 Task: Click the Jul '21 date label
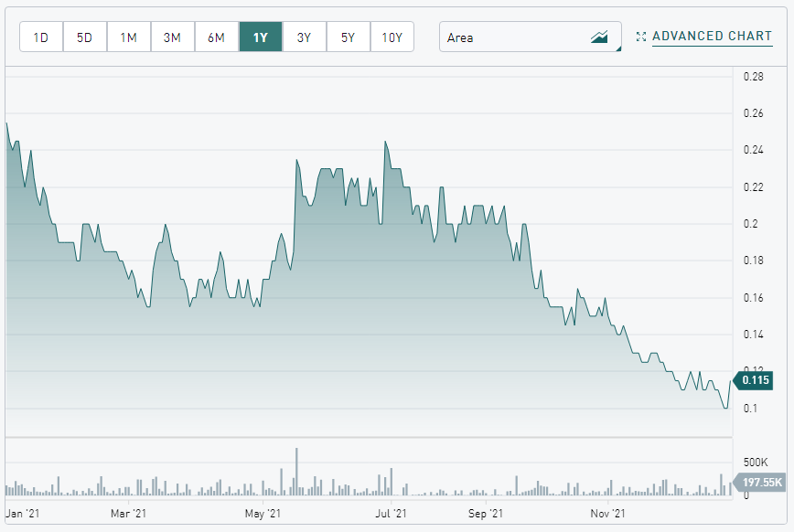coord(391,514)
